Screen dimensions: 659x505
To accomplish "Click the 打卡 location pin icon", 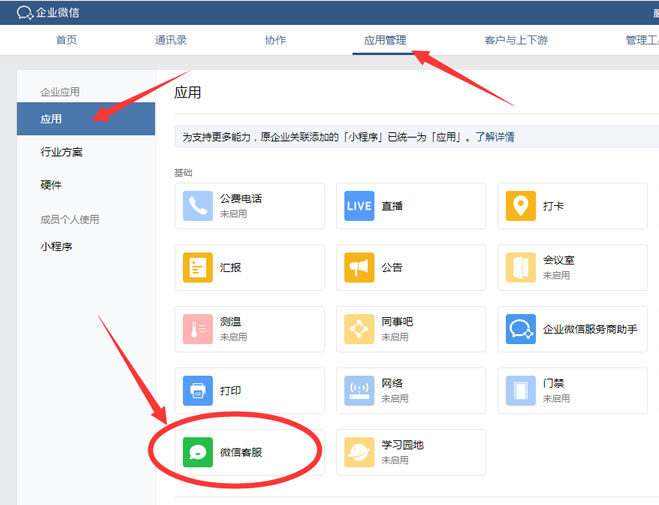I will pos(521,206).
